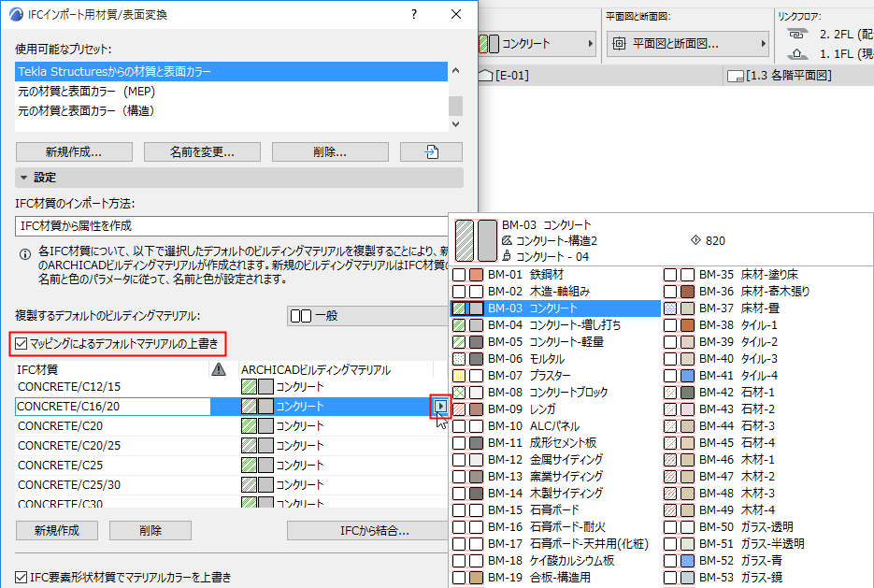Open the default building material 一般 dropdown
Image resolution: width=874 pixels, height=588 pixels.
tap(368, 316)
